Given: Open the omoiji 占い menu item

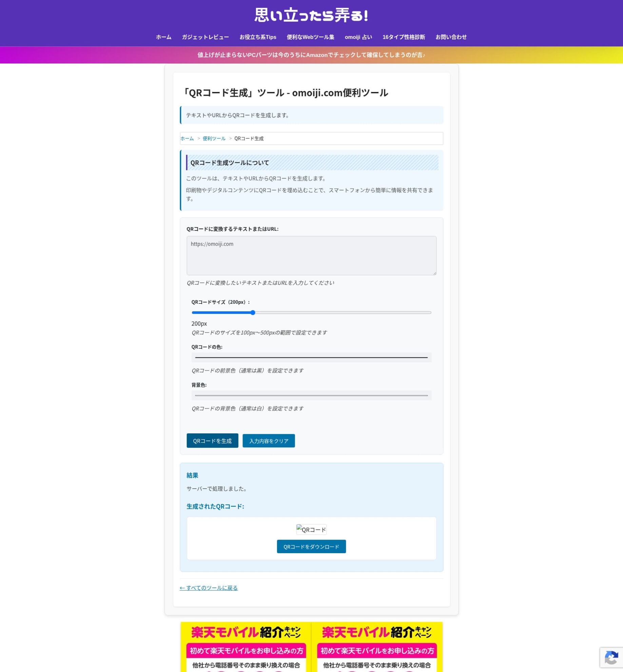Looking at the screenshot, I should [x=358, y=37].
